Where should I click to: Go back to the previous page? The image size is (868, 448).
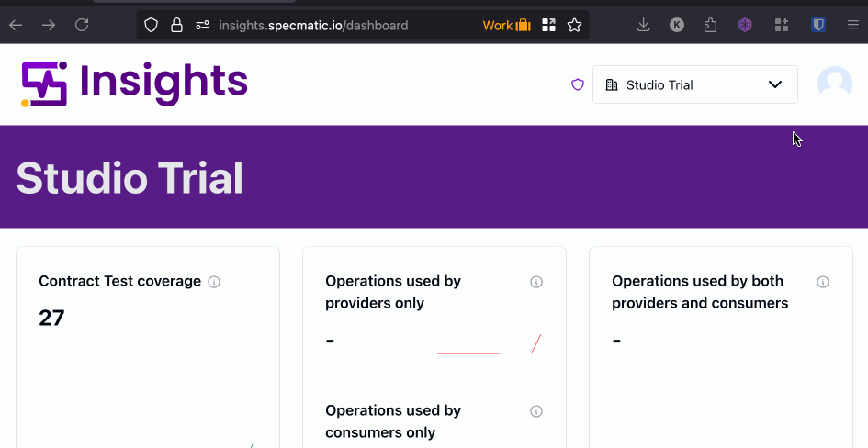16,25
